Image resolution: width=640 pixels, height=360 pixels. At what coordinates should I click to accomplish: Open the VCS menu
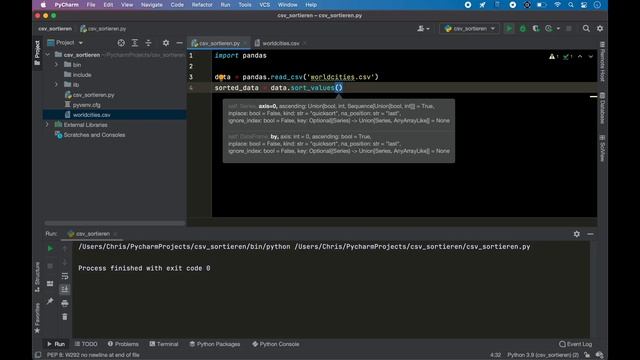[x=264, y=5]
